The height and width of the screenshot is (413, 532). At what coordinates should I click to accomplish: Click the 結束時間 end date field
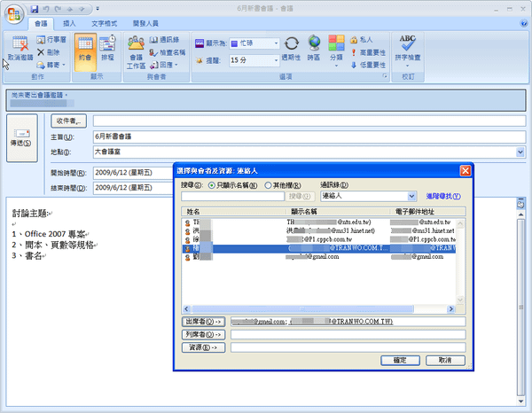[x=133, y=188]
